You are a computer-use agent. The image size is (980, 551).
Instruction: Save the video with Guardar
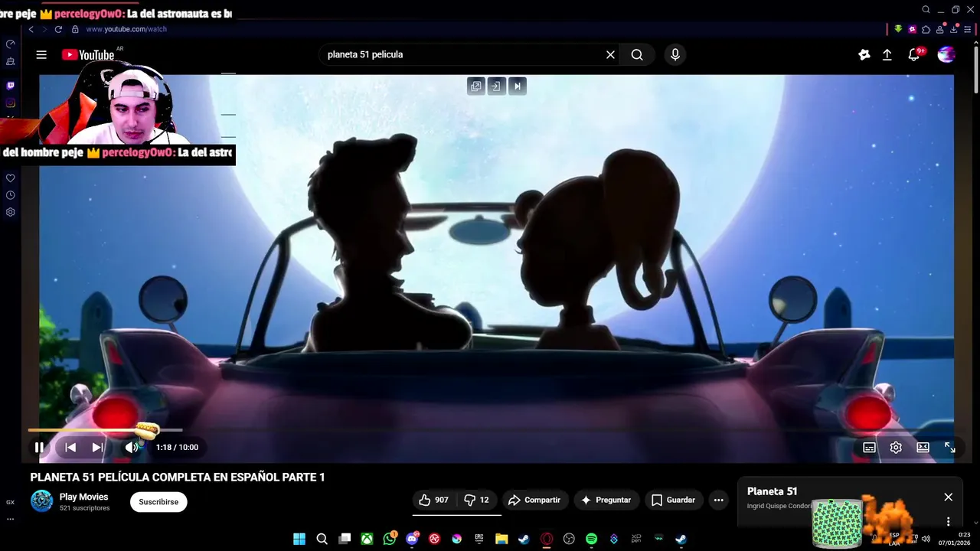[673, 500]
